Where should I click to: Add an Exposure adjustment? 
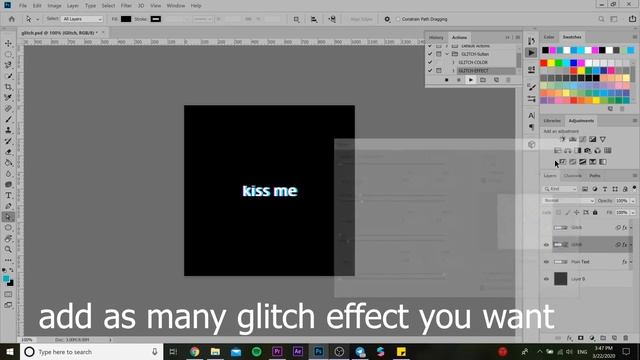click(x=592, y=140)
